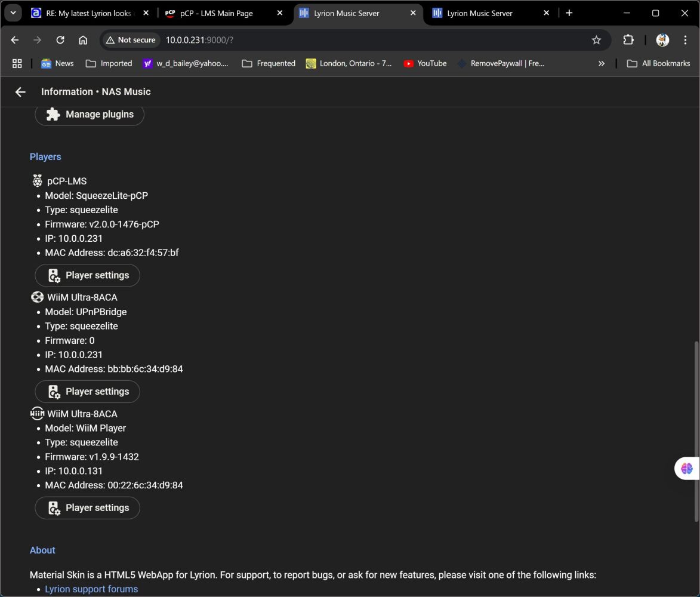
Task: Show more bookmarks with the chevron
Action: pos(602,63)
